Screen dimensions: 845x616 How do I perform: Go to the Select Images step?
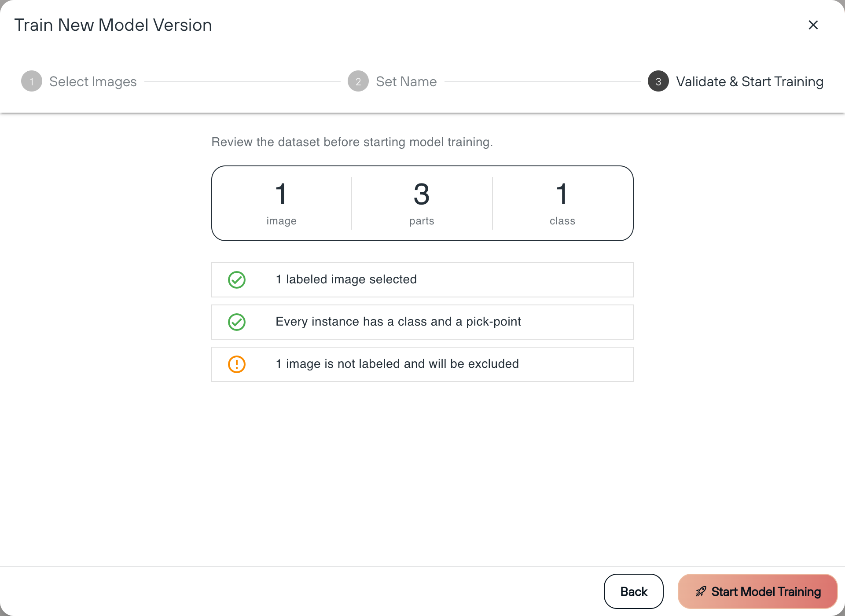pos(93,81)
